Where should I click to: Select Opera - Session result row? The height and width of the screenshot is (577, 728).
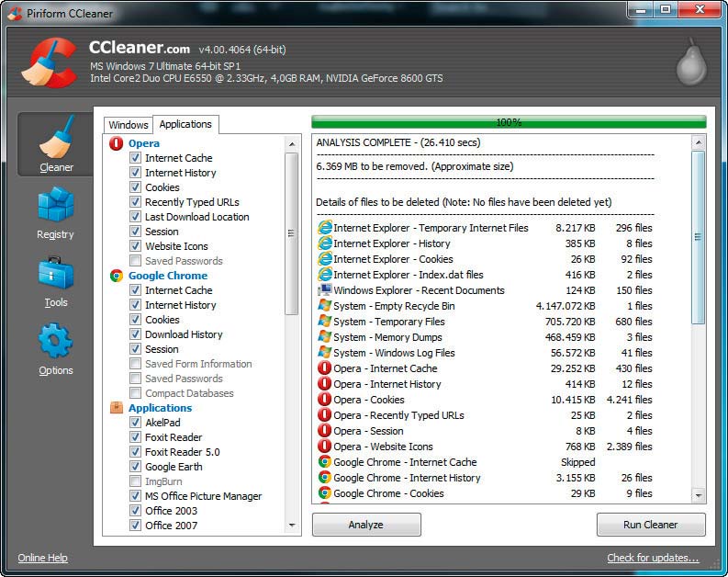(x=485, y=431)
